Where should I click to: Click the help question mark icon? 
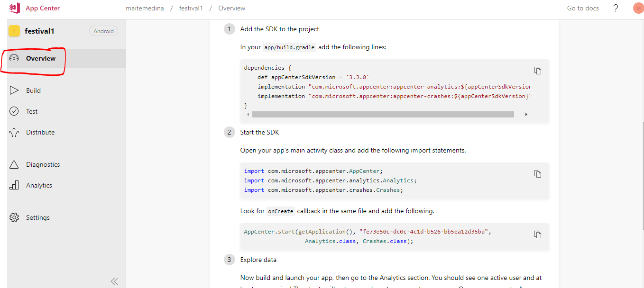point(616,8)
